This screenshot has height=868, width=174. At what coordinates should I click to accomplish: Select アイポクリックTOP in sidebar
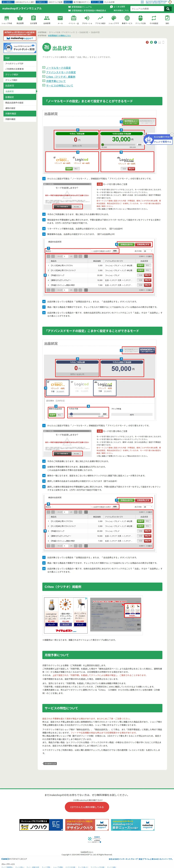[x=20, y=63]
